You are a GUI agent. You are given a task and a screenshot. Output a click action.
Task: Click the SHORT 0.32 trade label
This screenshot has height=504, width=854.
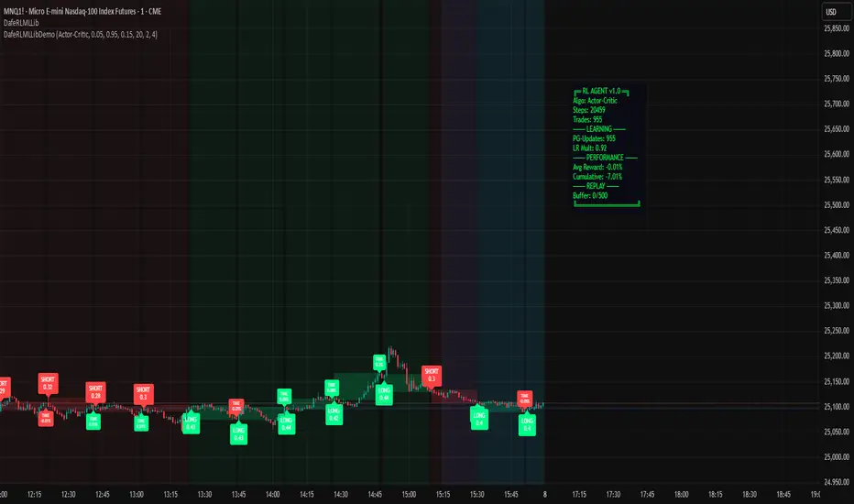(48, 383)
